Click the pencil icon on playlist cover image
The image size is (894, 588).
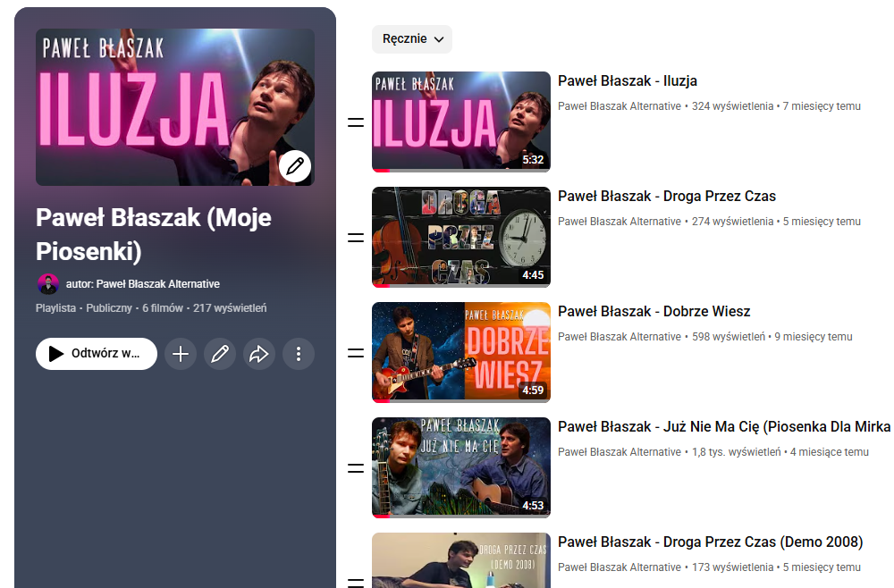pyautogui.click(x=295, y=166)
